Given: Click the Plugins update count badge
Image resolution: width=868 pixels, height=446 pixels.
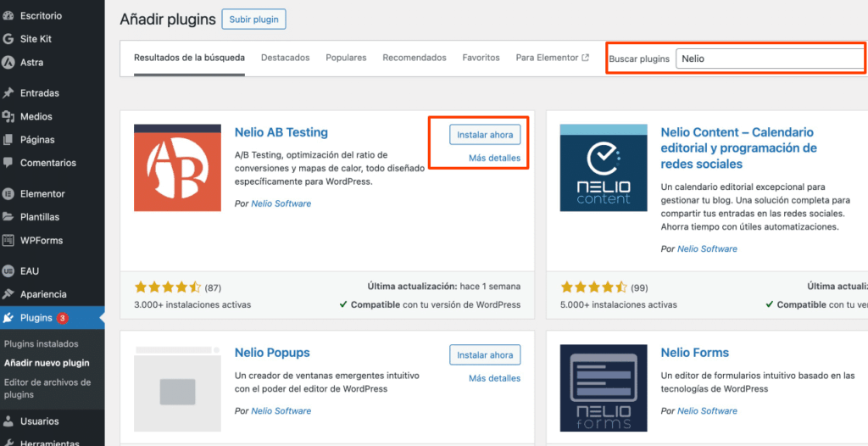Looking at the screenshot, I should 63,318.
